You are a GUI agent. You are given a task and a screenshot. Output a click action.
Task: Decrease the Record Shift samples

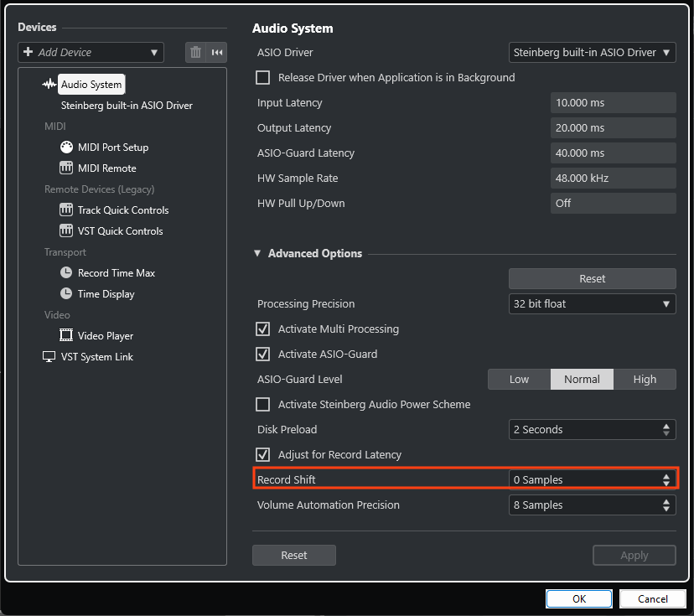(666, 484)
